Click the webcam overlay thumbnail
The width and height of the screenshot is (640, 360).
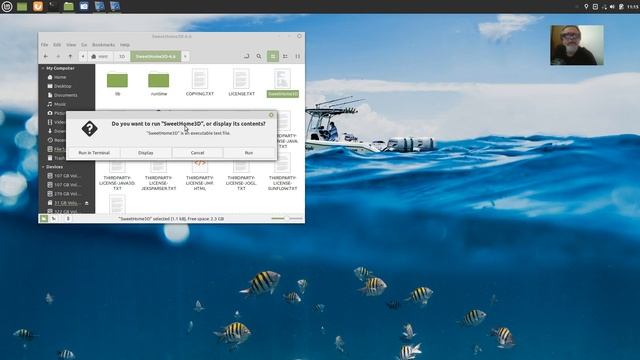click(577, 45)
